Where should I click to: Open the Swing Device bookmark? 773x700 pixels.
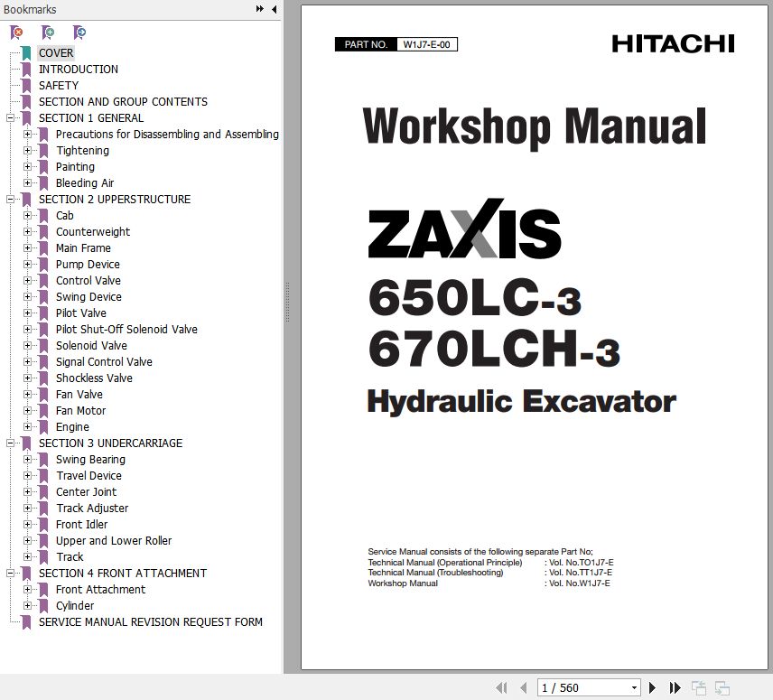(x=88, y=297)
